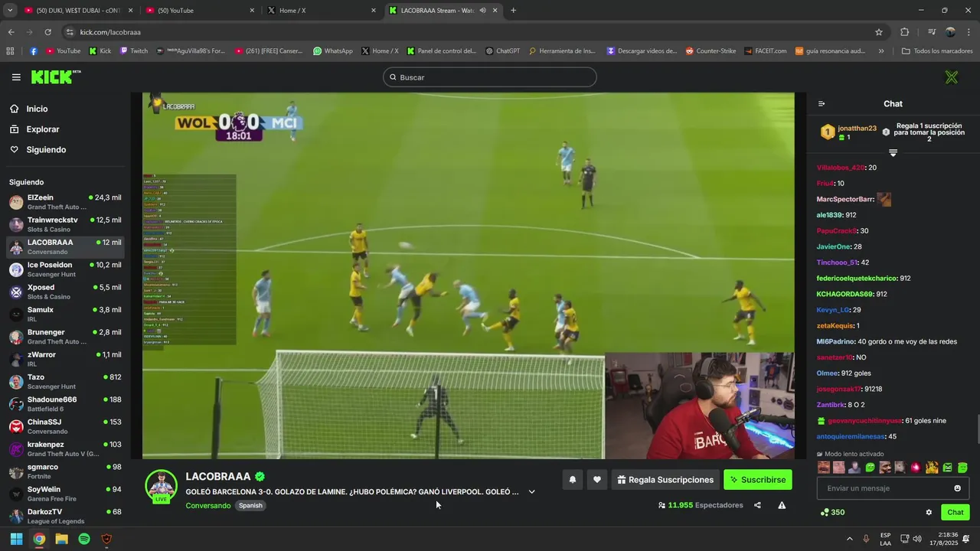Image resolution: width=980 pixels, height=551 pixels.
Task: Click Regala Suscripciones button
Action: [x=665, y=480]
